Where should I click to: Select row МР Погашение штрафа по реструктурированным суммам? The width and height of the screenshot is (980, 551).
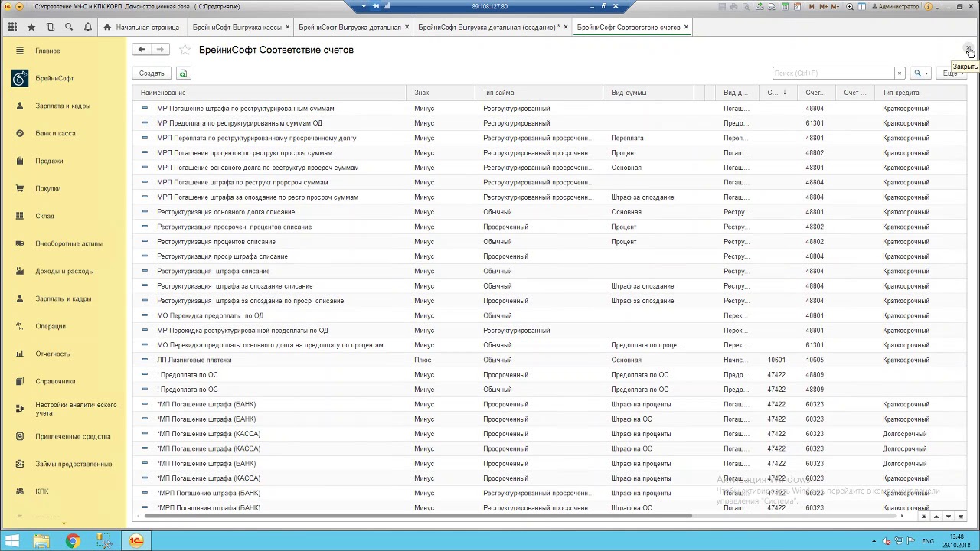(551, 109)
